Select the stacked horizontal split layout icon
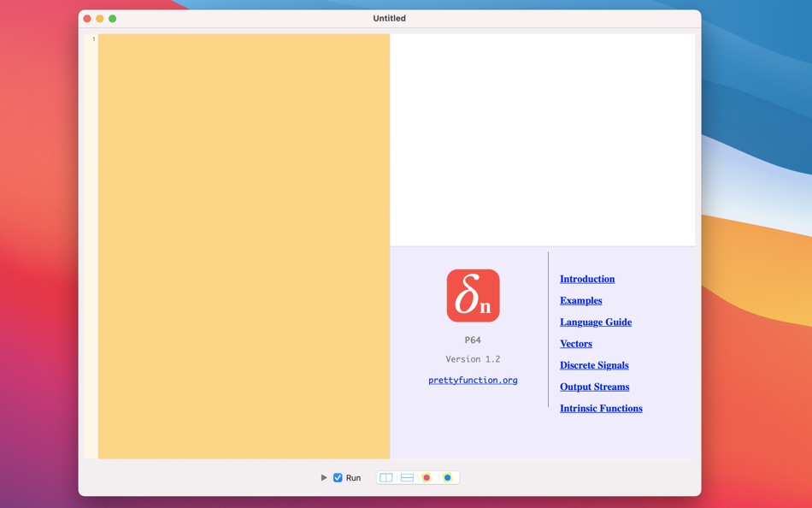Screen dimensions: 812x508 407,477
